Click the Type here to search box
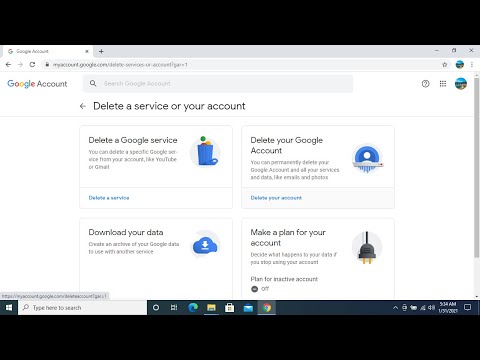This screenshot has height=360, width=480. [83, 307]
